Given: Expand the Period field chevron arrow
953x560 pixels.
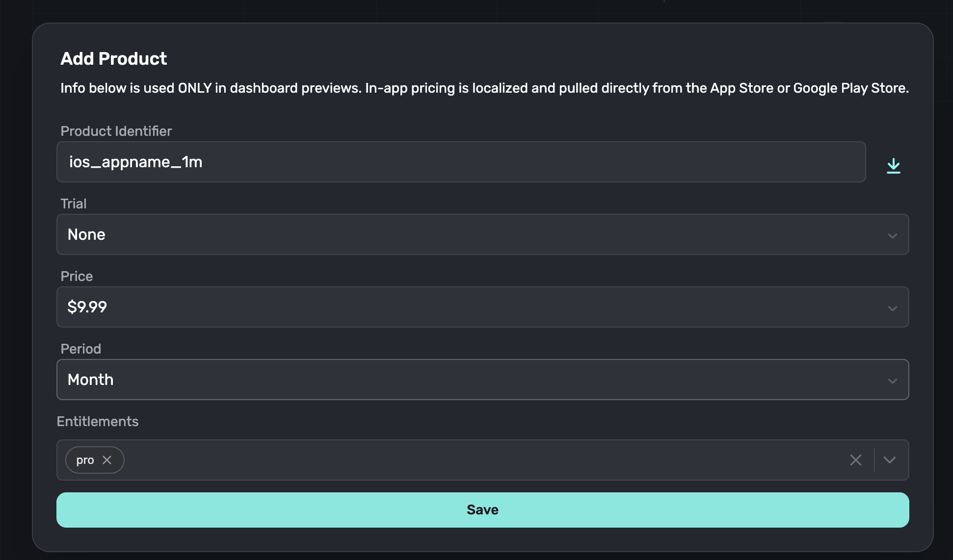Looking at the screenshot, I should 893,381.
